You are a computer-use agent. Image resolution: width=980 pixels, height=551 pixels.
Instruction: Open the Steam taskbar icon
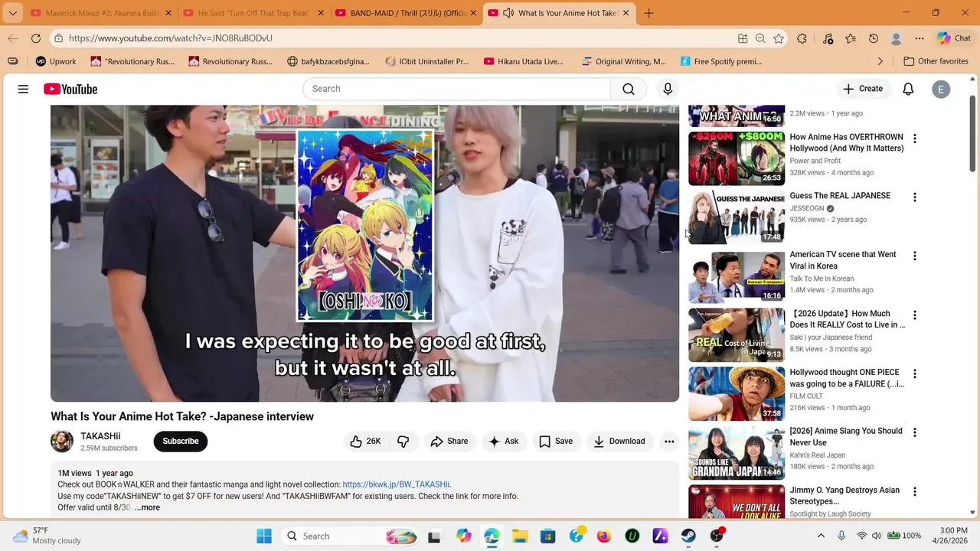[688, 536]
